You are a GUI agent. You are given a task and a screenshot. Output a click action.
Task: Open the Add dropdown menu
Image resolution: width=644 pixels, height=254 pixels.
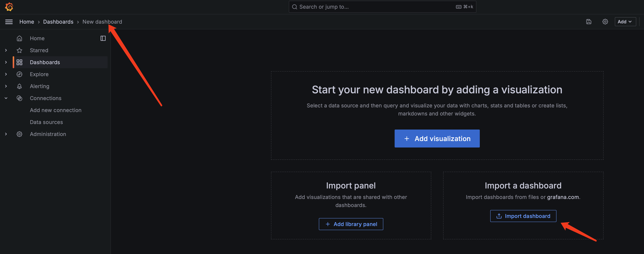click(x=625, y=22)
